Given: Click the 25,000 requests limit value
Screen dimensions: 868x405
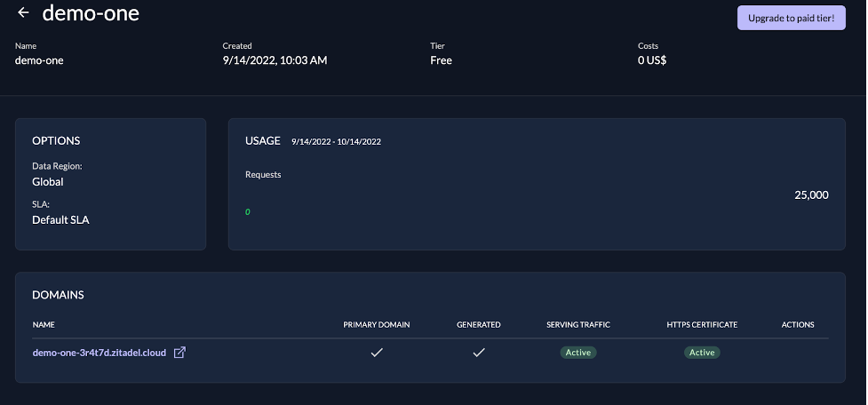Looking at the screenshot, I should [811, 195].
